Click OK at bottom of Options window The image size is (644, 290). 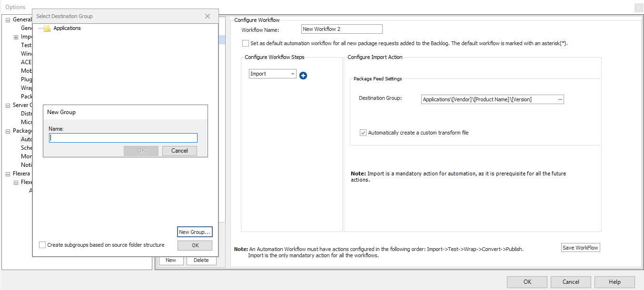point(527,282)
